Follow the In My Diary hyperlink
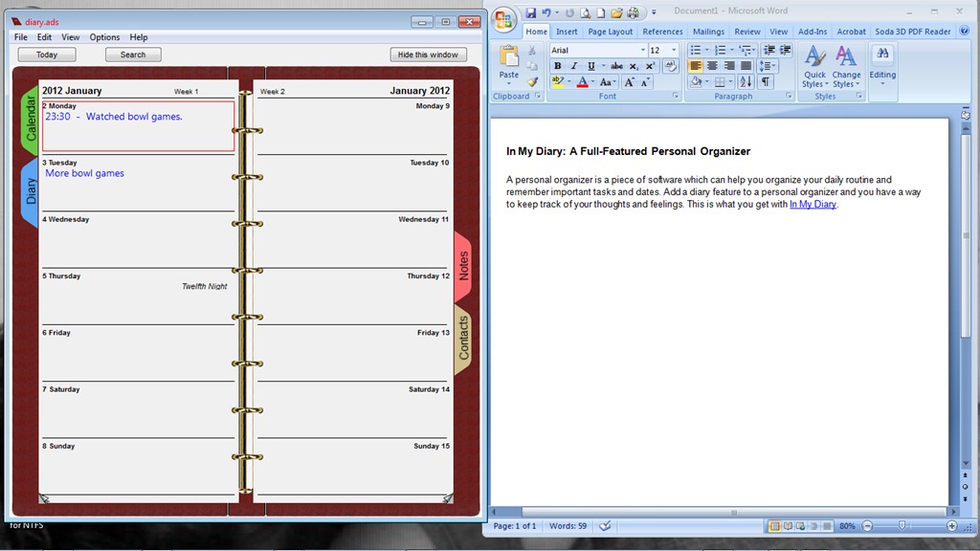Viewport: 980px width, 551px height. click(x=813, y=205)
